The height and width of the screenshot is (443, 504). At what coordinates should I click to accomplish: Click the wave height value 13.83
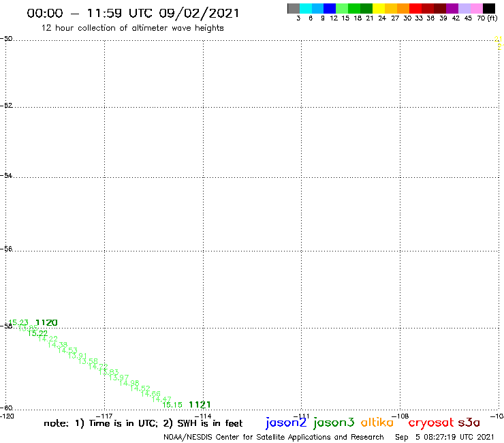[109, 372]
